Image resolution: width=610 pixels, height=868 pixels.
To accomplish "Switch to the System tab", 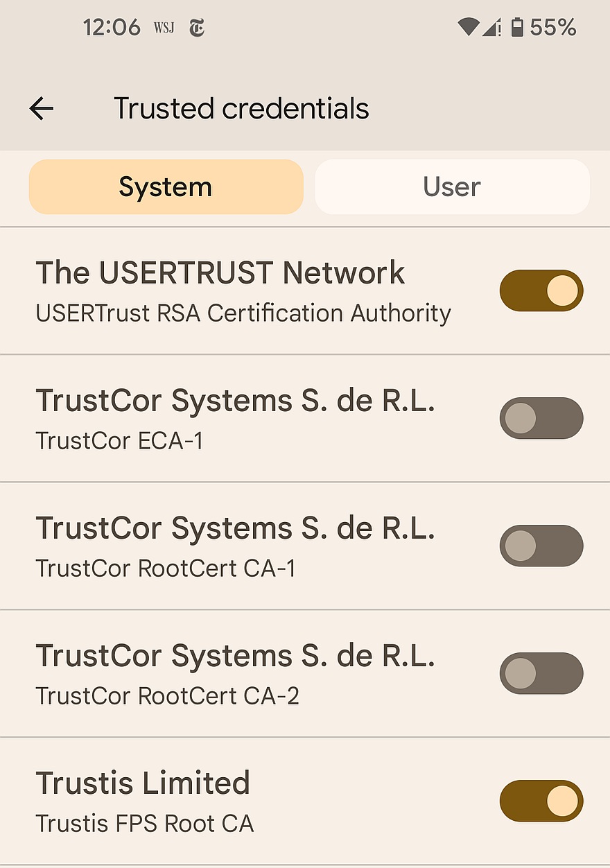I will pos(166,187).
